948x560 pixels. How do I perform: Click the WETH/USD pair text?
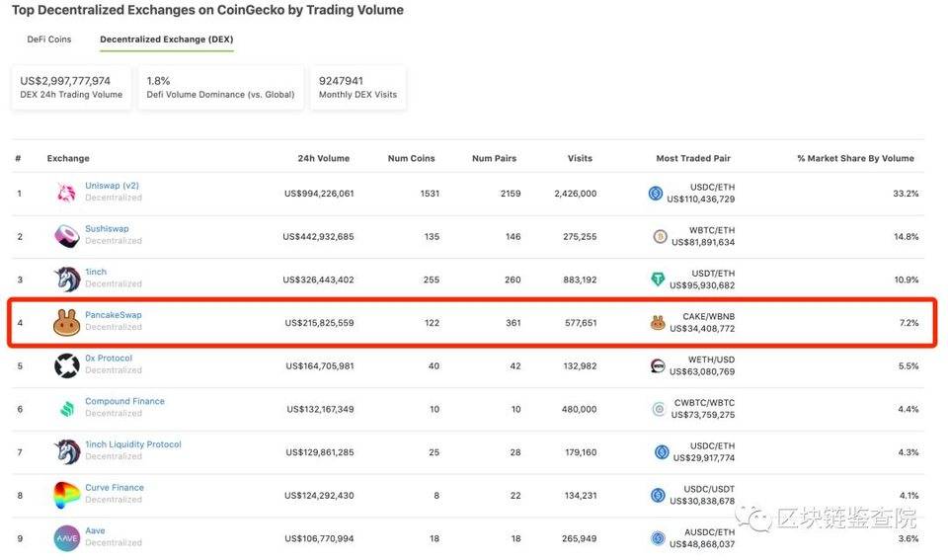712,360
